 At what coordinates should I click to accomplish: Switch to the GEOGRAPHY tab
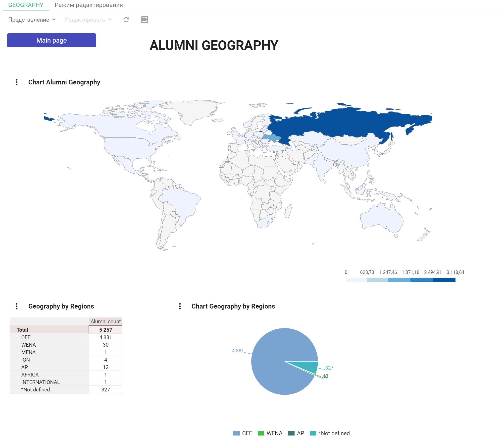pos(26,5)
